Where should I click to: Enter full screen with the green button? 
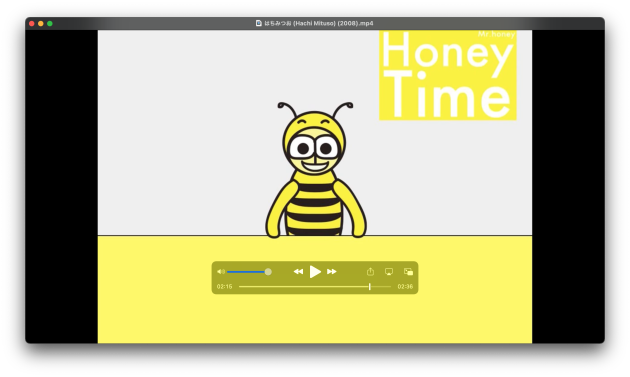(x=50, y=24)
